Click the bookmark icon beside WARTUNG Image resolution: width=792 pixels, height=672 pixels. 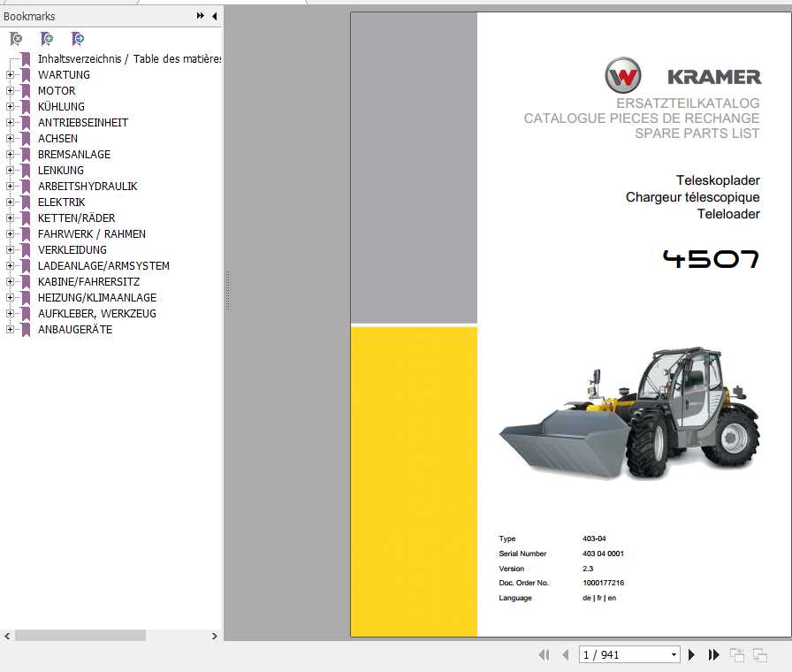click(x=26, y=75)
